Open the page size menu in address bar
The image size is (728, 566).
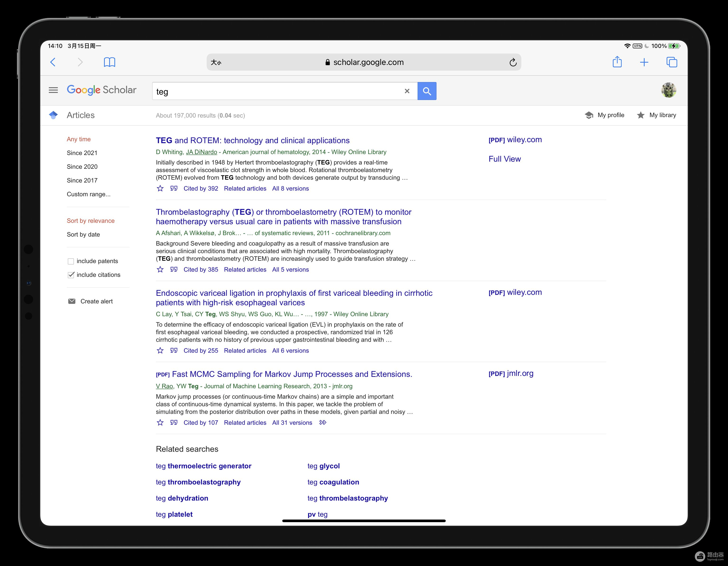click(x=216, y=62)
